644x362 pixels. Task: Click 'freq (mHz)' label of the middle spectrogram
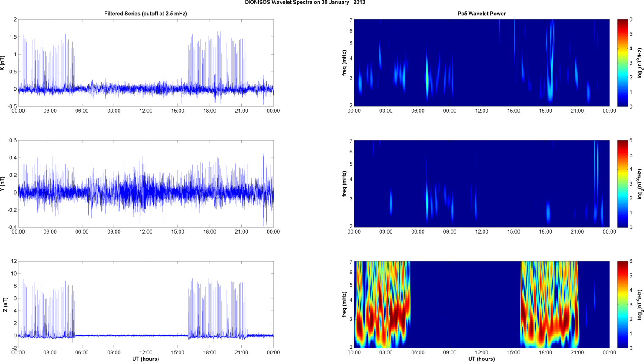pos(344,184)
